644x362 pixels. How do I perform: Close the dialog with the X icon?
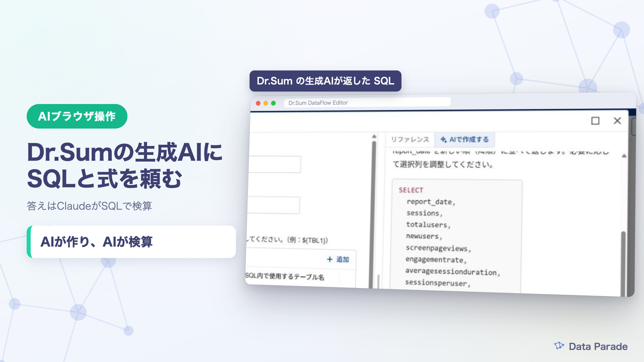(x=617, y=121)
